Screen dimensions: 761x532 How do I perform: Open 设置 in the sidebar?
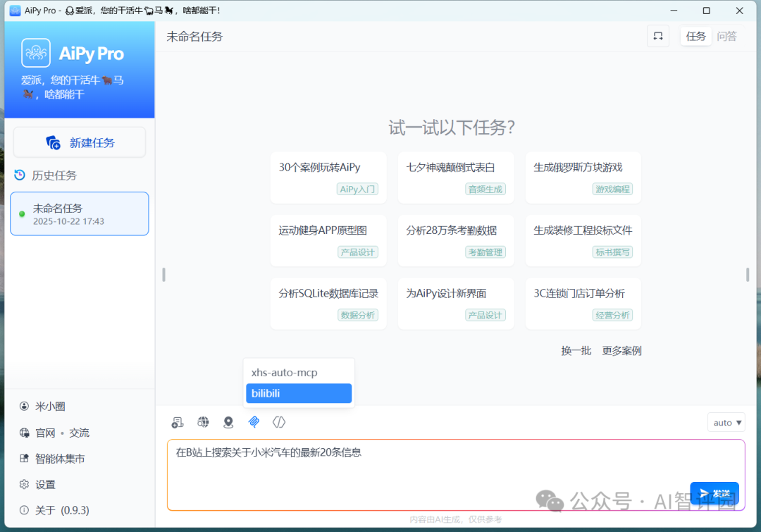click(46, 484)
